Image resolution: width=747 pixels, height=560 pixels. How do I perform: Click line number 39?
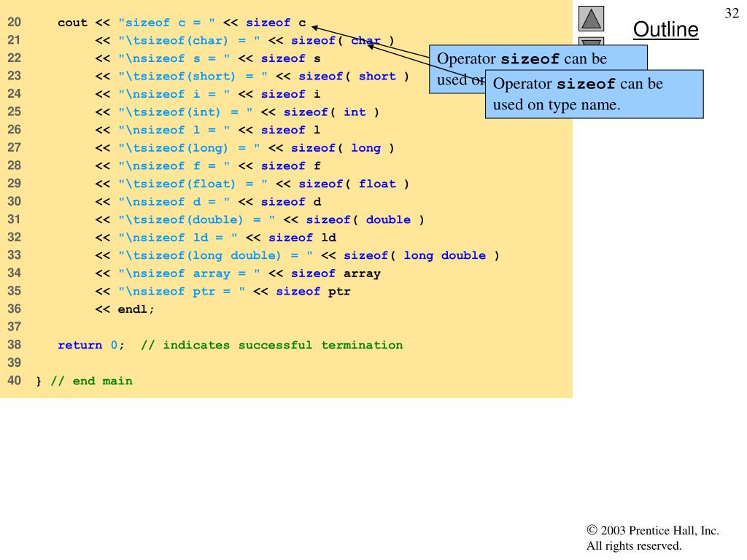point(15,362)
